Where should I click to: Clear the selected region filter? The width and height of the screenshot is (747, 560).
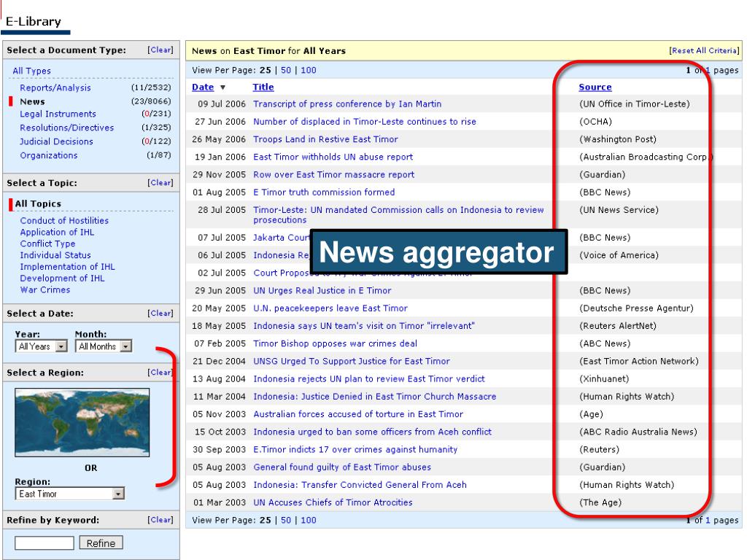pyautogui.click(x=160, y=373)
